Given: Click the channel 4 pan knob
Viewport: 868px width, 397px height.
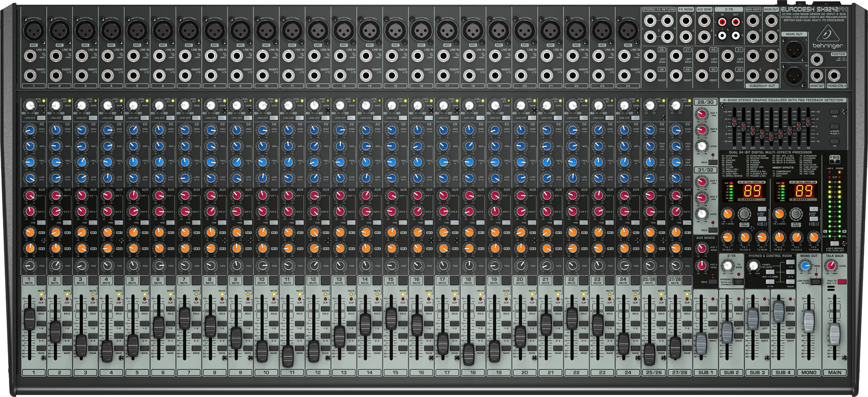Looking at the screenshot, I should pyautogui.click(x=107, y=266).
